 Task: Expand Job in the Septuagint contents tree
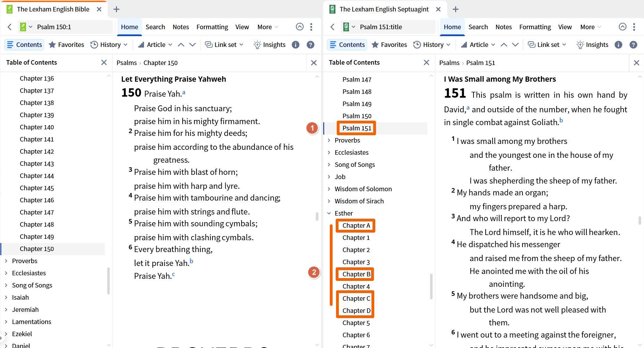point(329,177)
